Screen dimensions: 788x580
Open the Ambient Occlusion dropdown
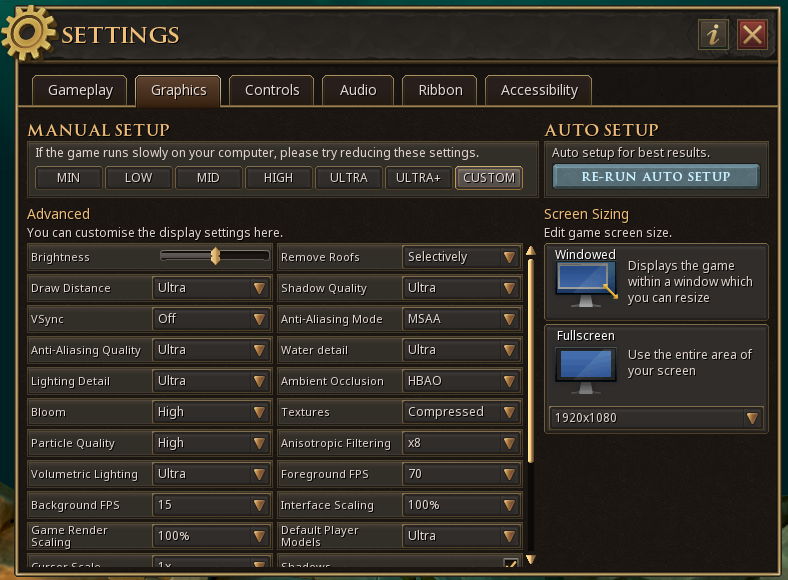pos(461,381)
